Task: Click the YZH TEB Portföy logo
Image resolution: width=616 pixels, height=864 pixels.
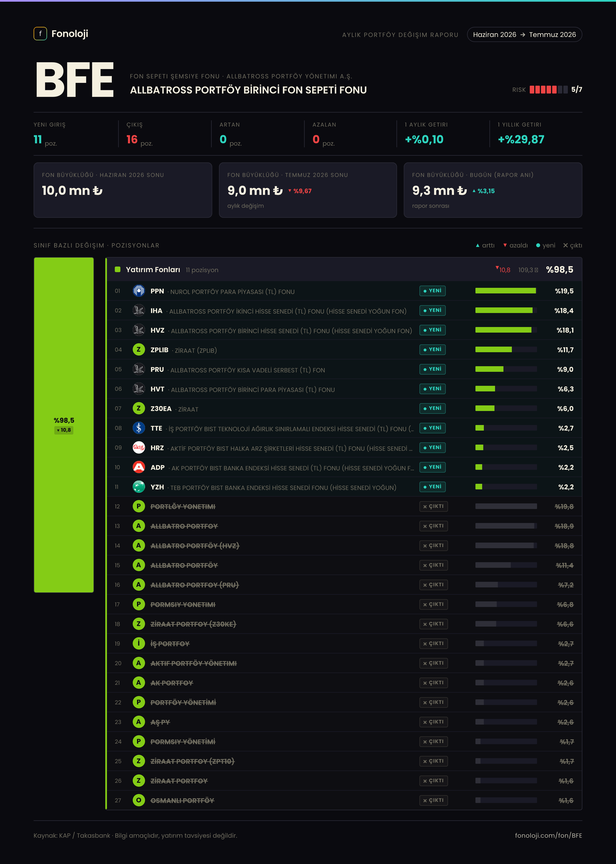Action: pyautogui.click(x=139, y=487)
